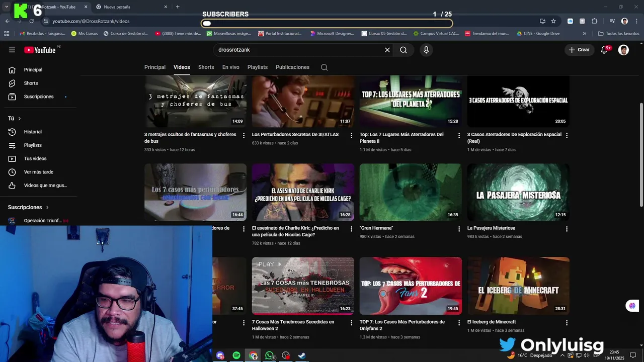Viewport: 644px width, 362px height.
Task: Open the Mis Cursos bookmark
Action: (85, 34)
